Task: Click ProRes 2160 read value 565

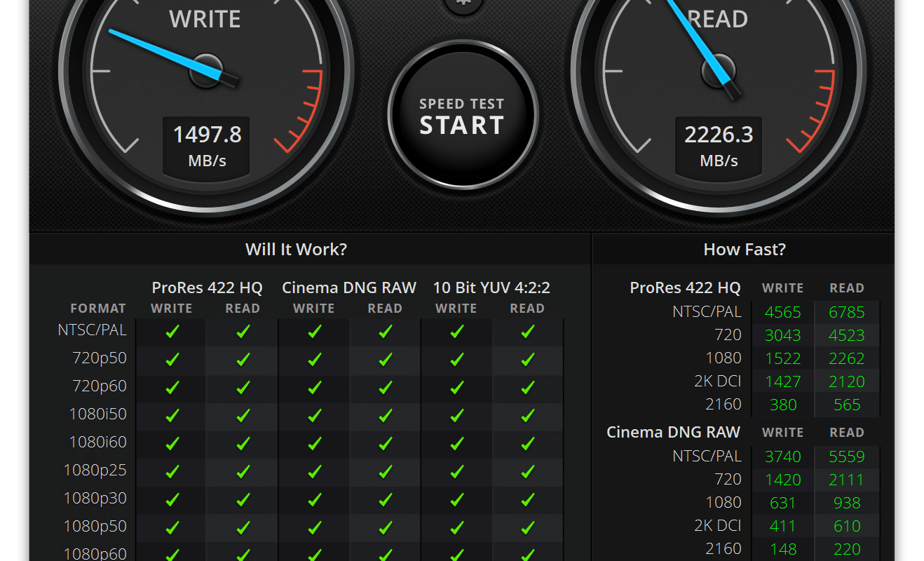Action: tap(847, 405)
